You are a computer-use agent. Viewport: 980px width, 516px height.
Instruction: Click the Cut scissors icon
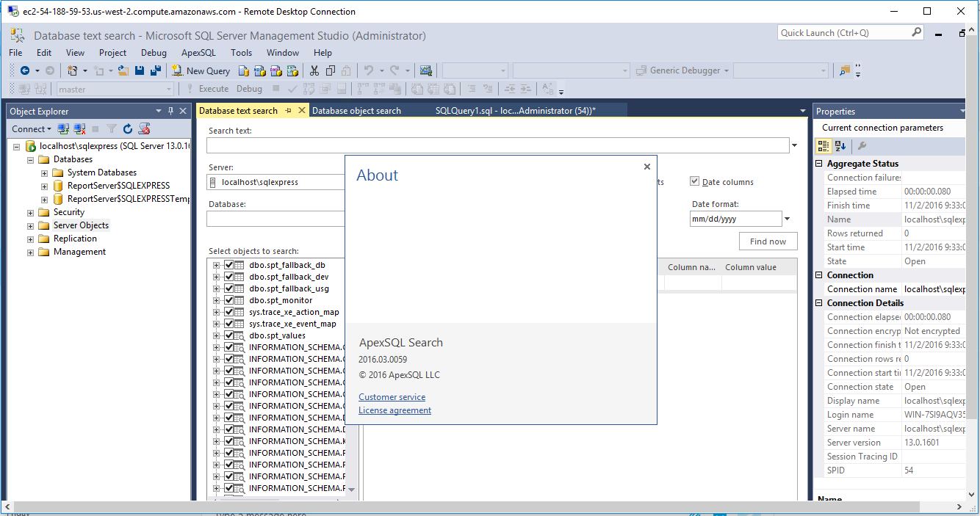314,70
